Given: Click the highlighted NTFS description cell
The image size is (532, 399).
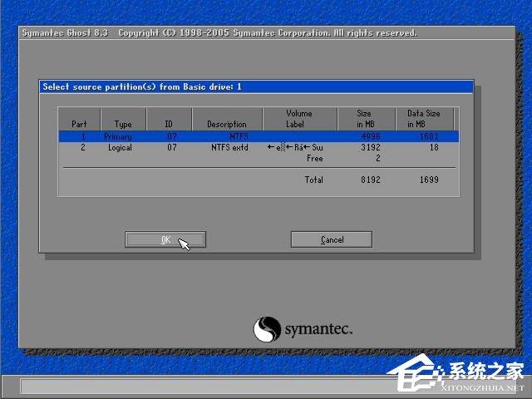Looking at the screenshot, I should click(x=239, y=136).
